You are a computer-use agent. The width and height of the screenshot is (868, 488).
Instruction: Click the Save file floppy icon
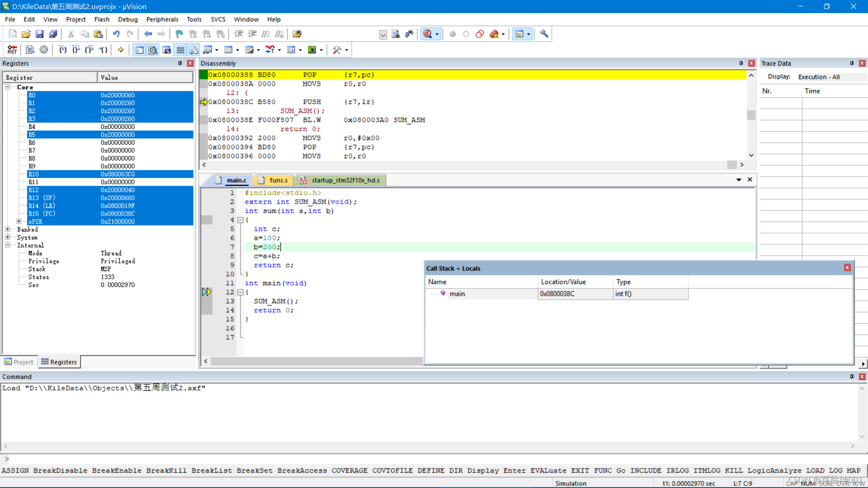(39, 34)
